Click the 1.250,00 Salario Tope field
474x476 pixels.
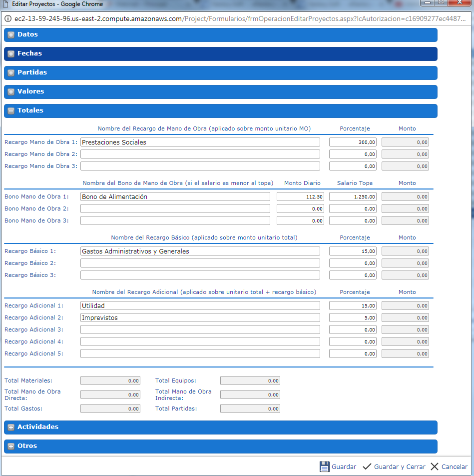353,196
